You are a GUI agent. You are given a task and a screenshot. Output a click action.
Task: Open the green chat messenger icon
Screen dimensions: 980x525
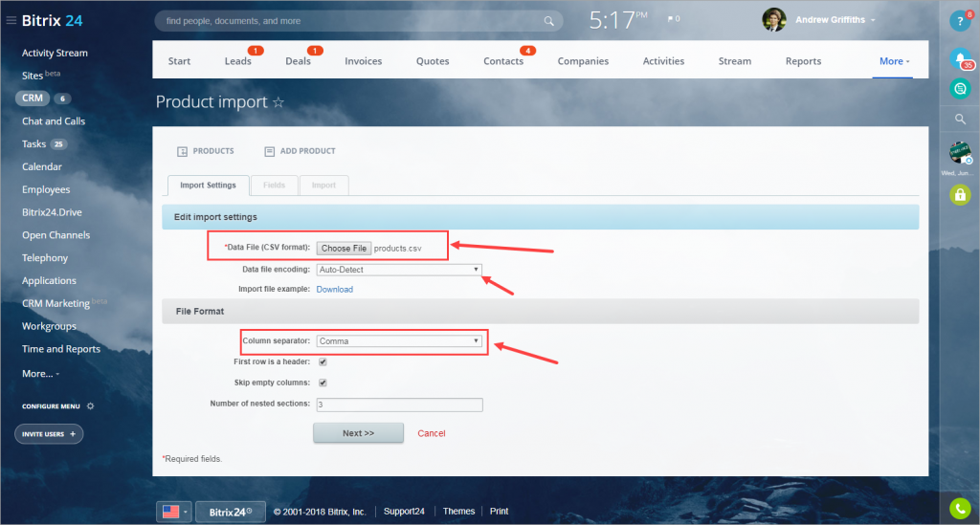960,89
